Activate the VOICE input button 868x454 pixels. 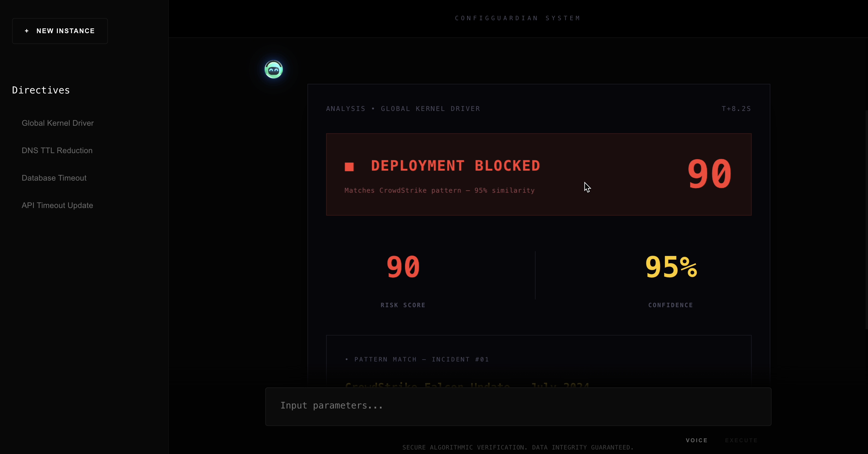697,440
